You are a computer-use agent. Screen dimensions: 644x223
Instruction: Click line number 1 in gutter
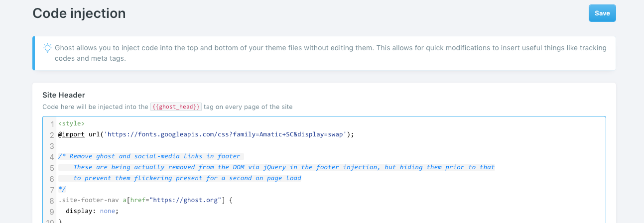tap(52, 124)
